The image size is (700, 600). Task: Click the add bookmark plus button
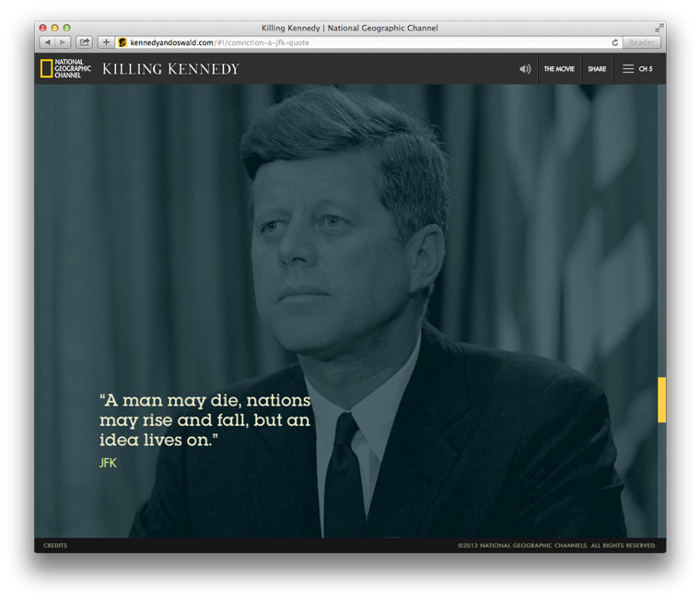tap(106, 42)
